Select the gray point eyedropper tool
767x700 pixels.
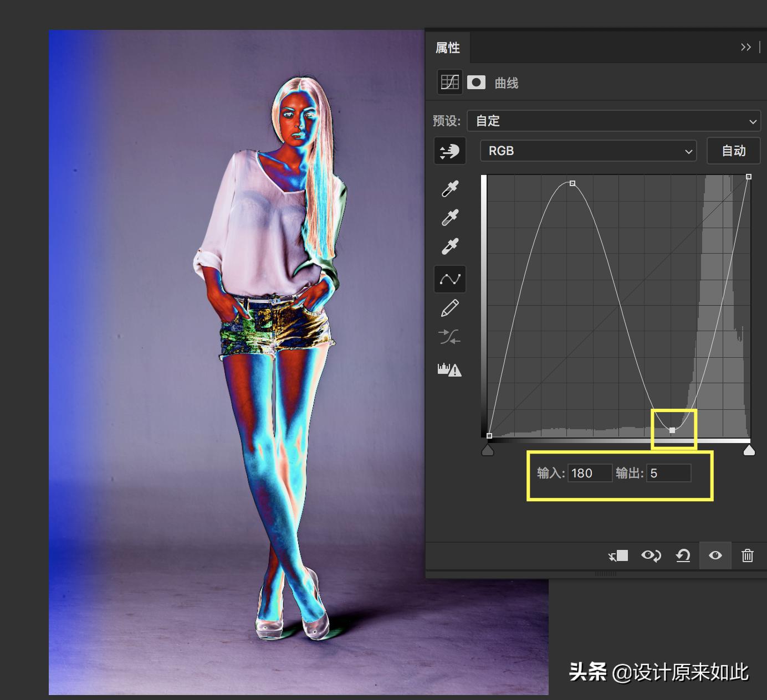(x=449, y=217)
